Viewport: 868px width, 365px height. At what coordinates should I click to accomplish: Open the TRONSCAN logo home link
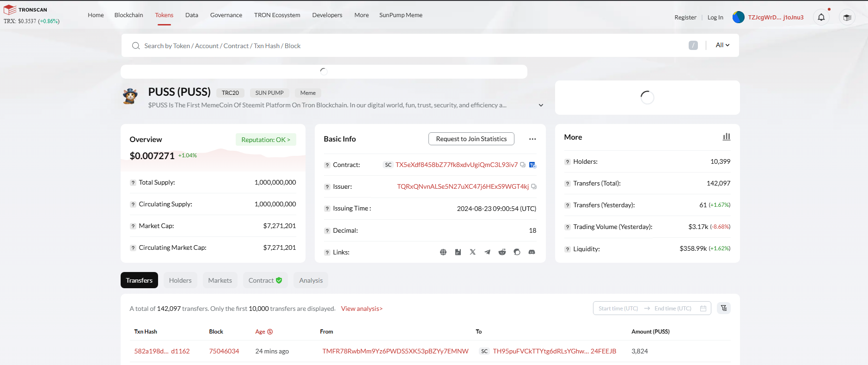[x=25, y=10]
